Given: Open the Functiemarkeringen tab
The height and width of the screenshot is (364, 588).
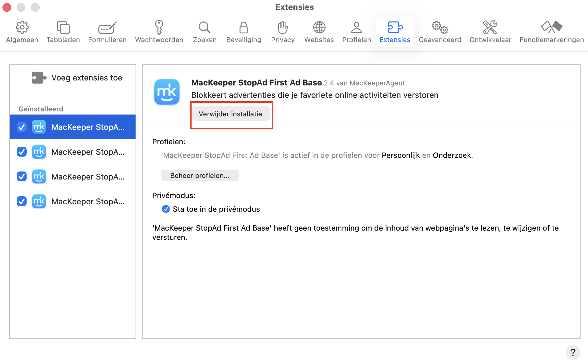Looking at the screenshot, I should 551,32.
